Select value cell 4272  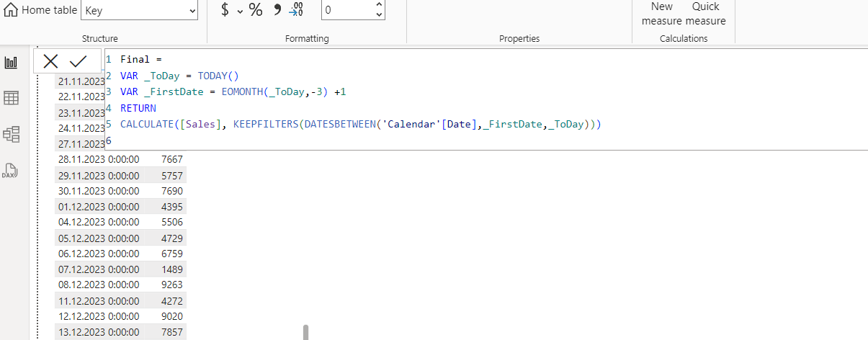(173, 301)
